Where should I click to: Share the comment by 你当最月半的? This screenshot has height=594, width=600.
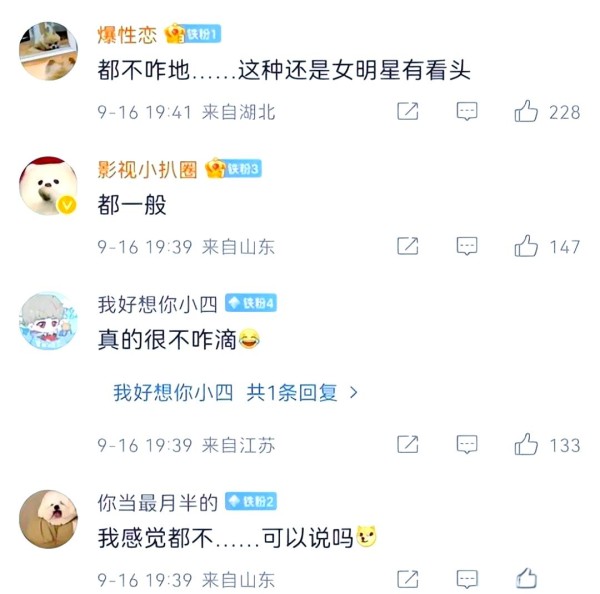pyautogui.click(x=408, y=579)
